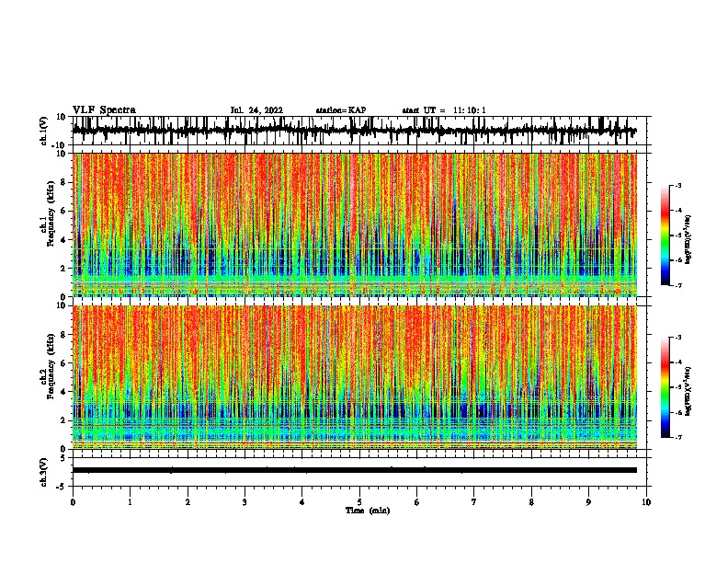The image size is (728, 563).
Task: Click time axis tick label "8"
Action: tap(531, 502)
